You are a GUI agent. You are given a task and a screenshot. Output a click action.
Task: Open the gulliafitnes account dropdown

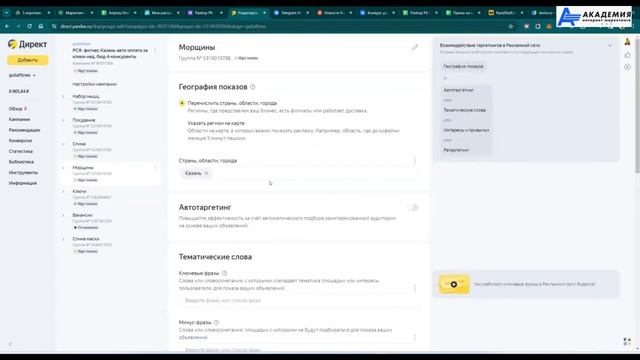click(22, 75)
